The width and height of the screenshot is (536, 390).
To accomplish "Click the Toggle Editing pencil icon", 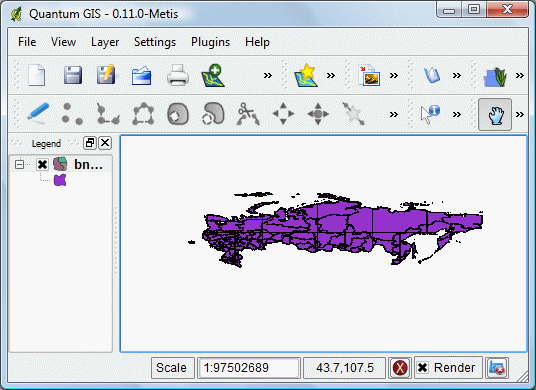I will (x=37, y=113).
